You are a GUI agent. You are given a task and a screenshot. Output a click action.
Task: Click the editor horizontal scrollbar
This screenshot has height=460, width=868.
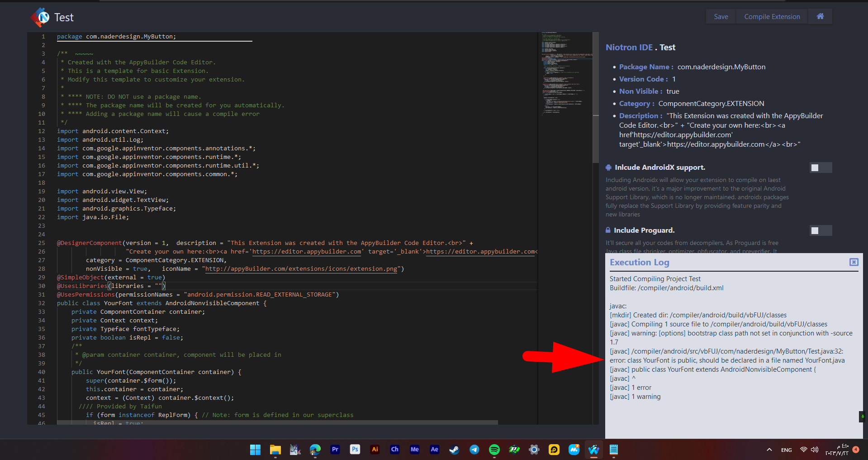[277, 422]
